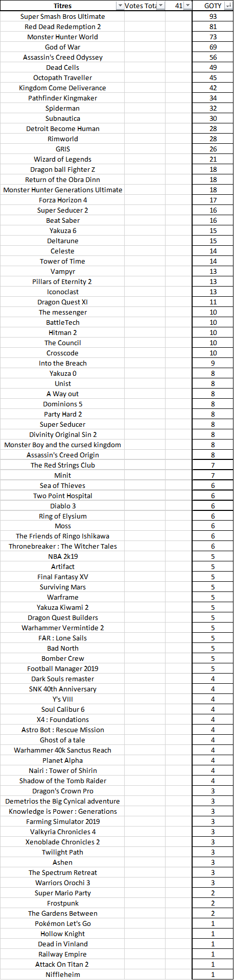Select the Niffleheim cell in last row

click(x=62, y=974)
